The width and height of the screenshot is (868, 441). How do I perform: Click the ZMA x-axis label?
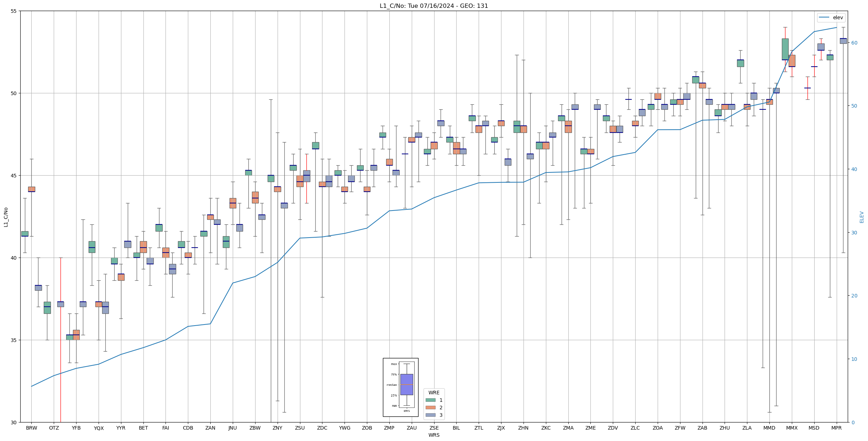click(x=568, y=428)
